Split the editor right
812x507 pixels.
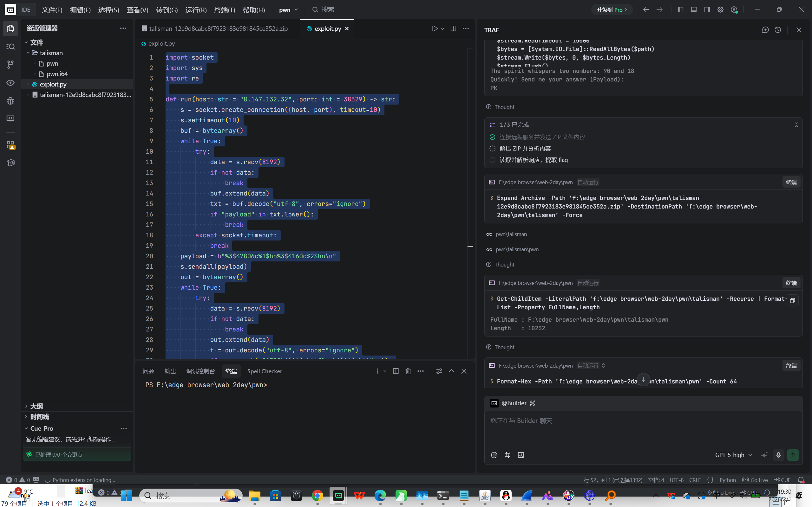coord(453,29)
